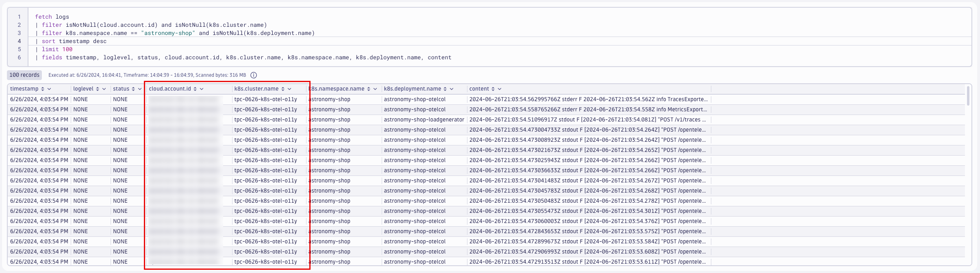Screen dimensions: 980x273
Task: Select content cell containing 473045783Z
Action: [x=589, y=191]
